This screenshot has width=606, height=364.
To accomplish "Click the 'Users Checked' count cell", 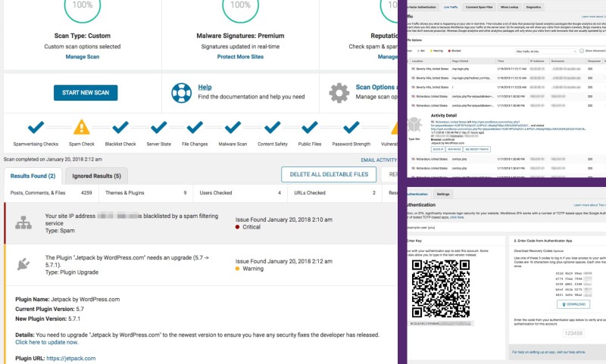I will pos(240,193).
